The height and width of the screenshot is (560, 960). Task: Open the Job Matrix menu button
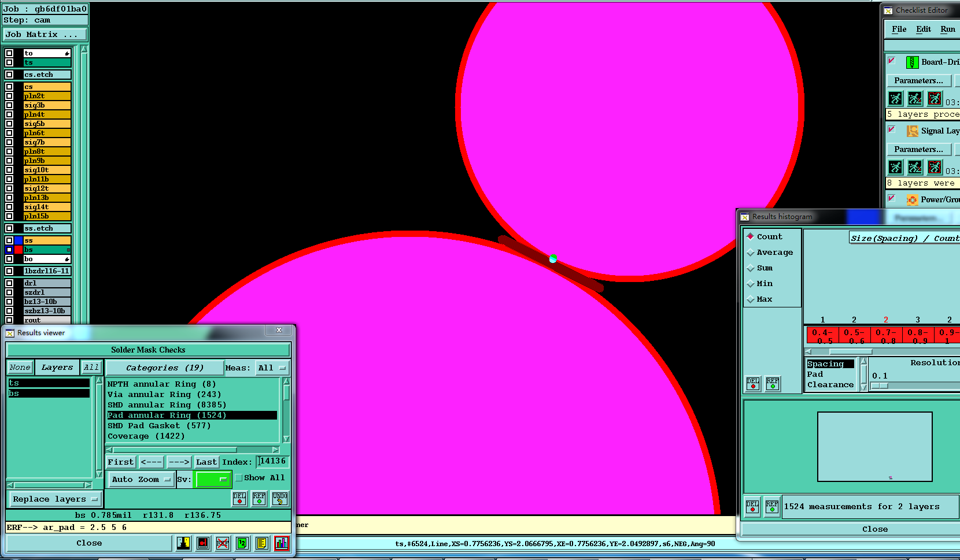click(45, 35)
